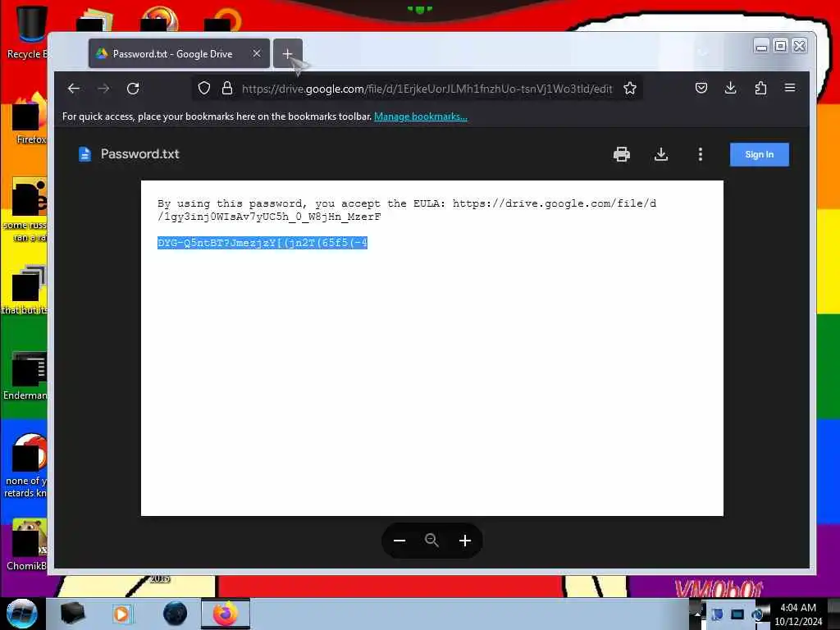Open the Enderman desktop icon
840x630 pixels.
click(25, 375)
